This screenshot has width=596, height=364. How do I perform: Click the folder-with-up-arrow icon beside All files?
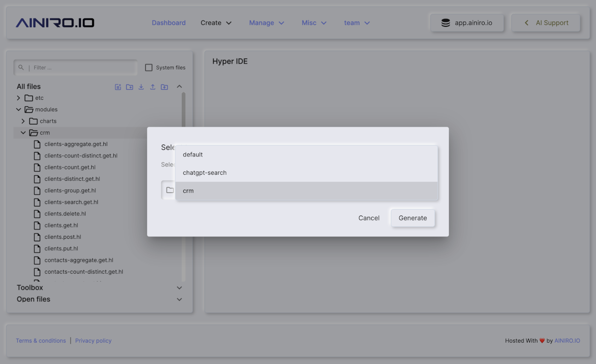(164, 87)
